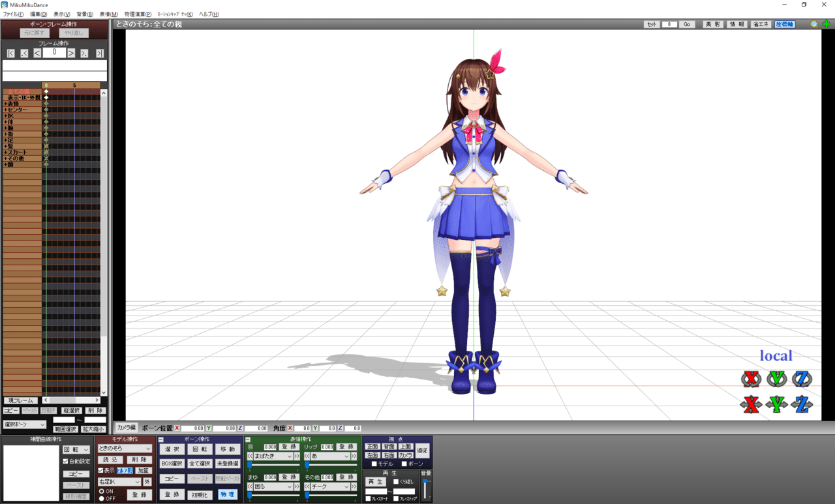Collapse the 表情操作 panel with minus icon
Screen dimensions: 835x504
tap(248, 439)
